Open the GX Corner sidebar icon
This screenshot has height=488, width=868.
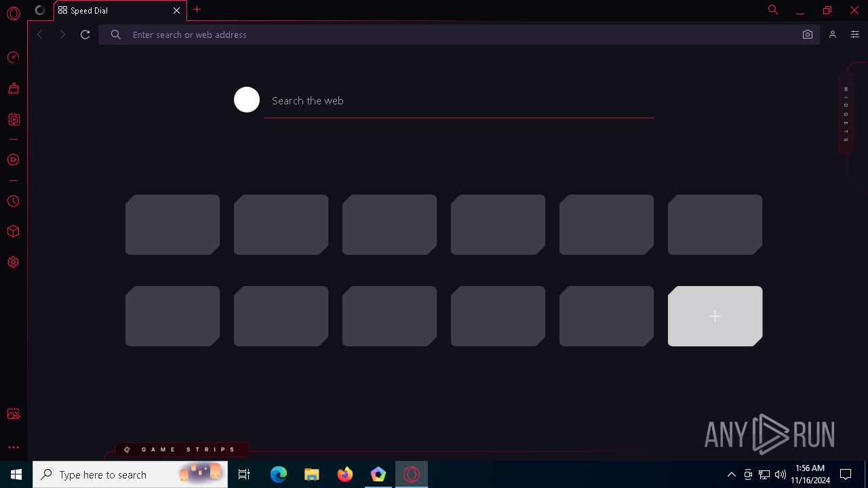14,119
